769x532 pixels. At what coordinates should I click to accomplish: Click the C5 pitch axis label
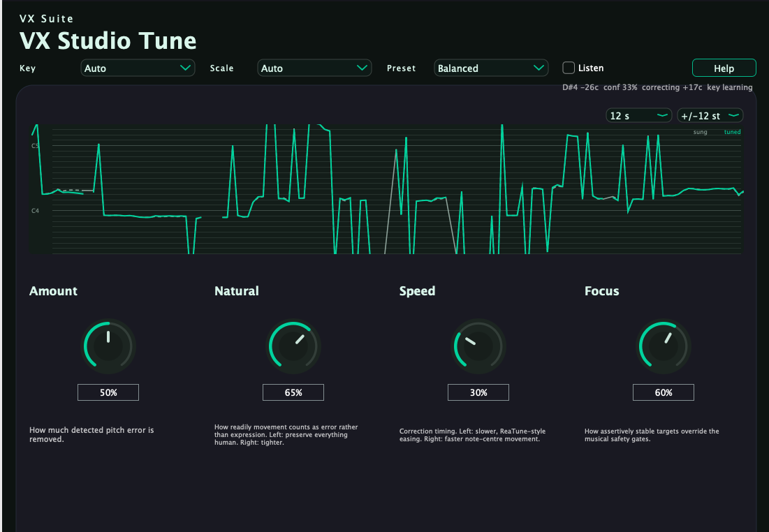click(35, 146)
